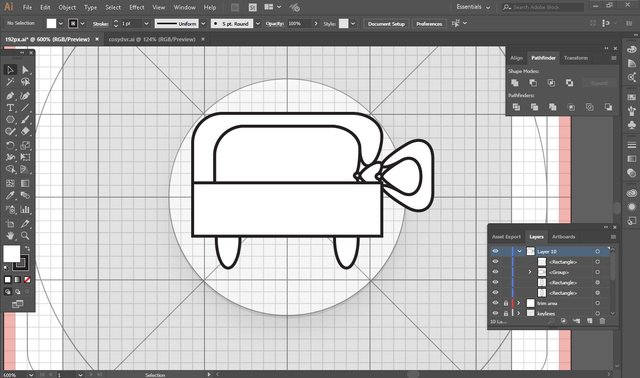
Task: Select the Lasso tool
Action: [x=25, y=82]
